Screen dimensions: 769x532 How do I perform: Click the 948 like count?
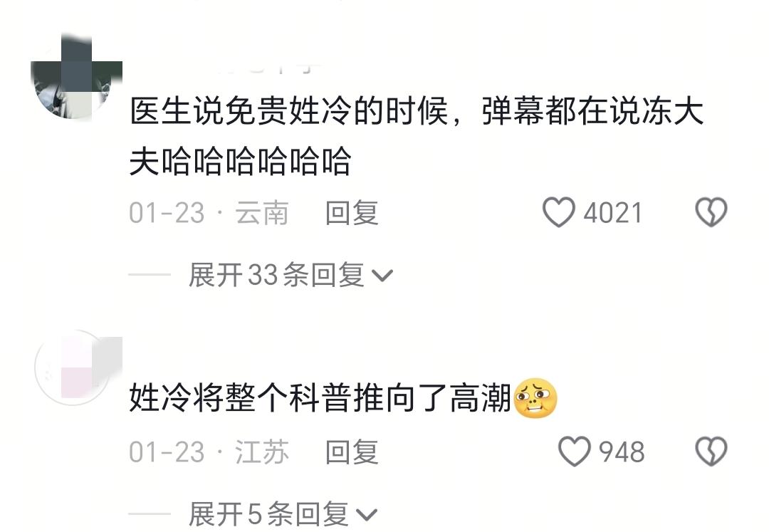622,452
